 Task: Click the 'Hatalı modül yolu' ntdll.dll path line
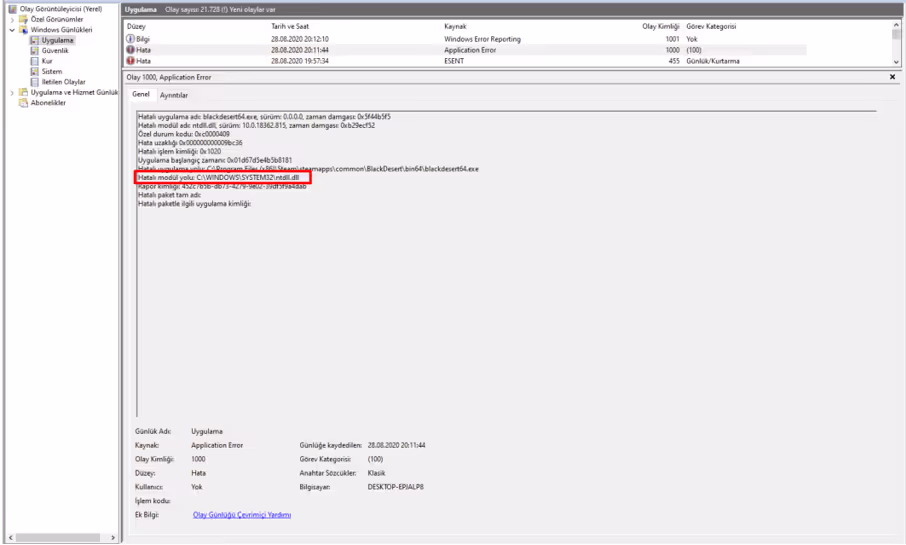[218, 177]
